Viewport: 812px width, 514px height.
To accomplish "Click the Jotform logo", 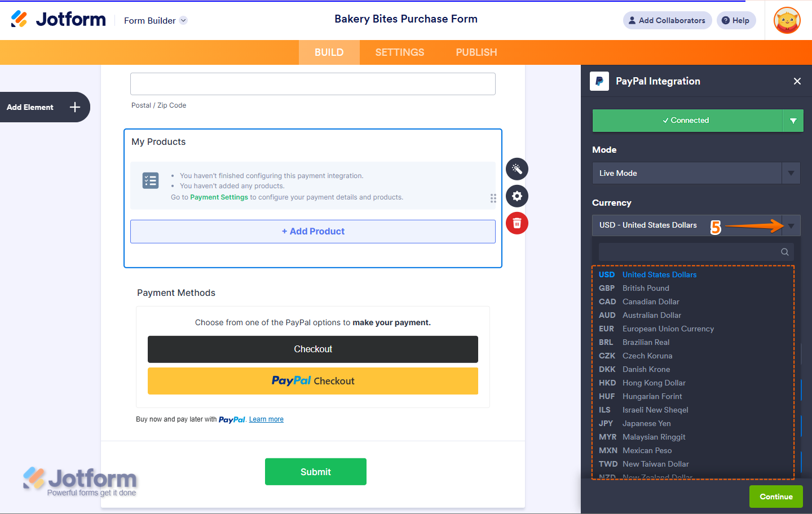I will click(x=58, y=19).
